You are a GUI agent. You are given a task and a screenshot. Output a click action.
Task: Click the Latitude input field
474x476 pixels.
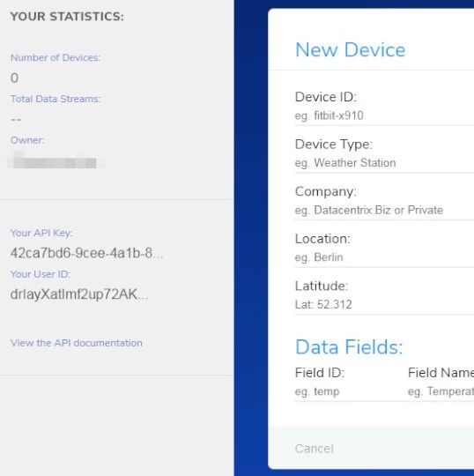point(384,304)
